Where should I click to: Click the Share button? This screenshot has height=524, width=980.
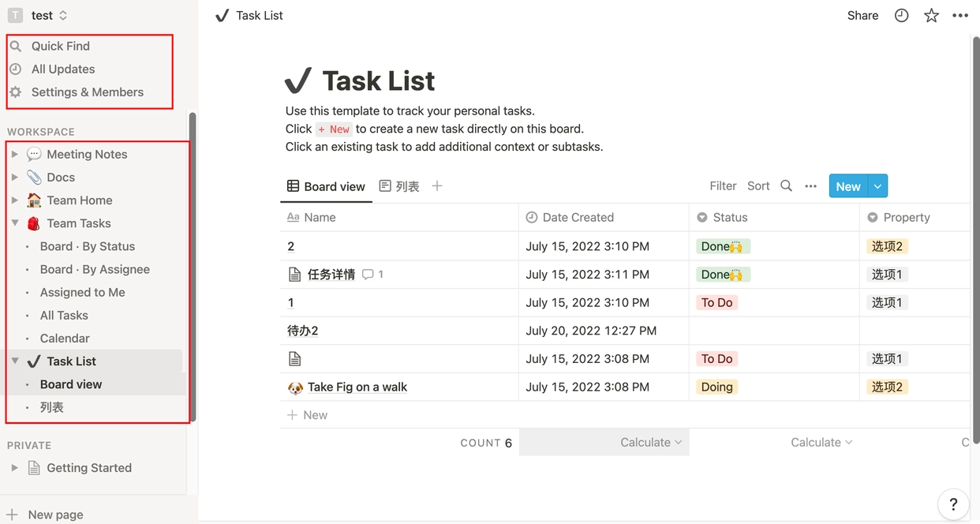[x=862, y=16]
